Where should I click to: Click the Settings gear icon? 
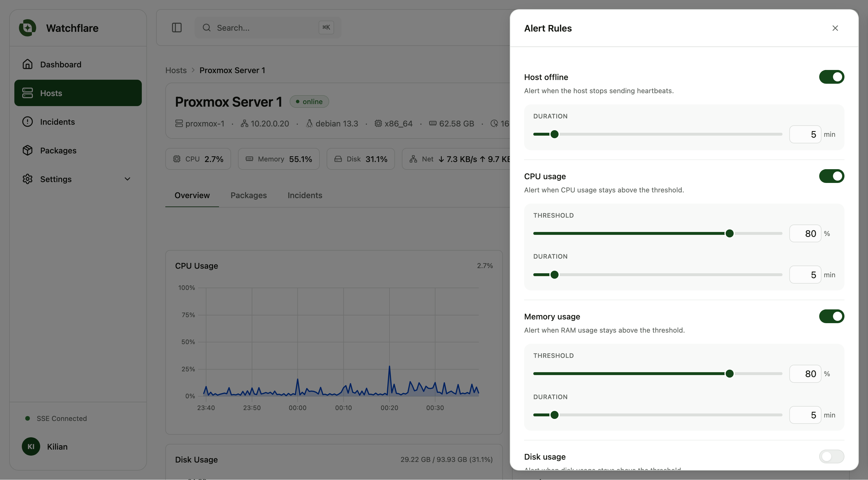point(28,179)
